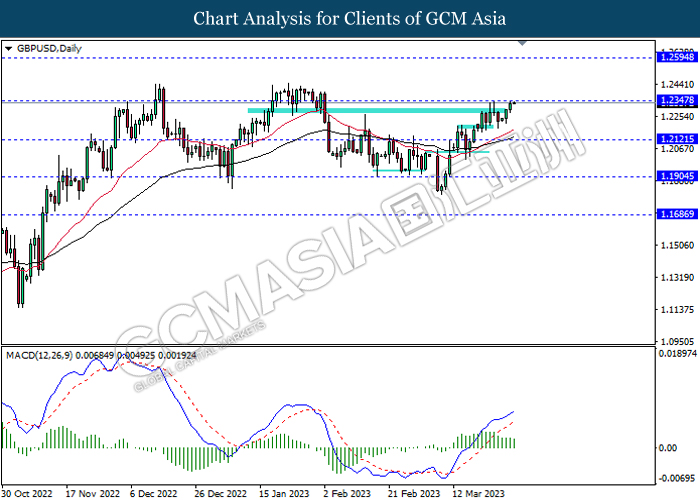700x500 pixels.
Task: Click the 1.22540 price axis value
Action: tap(677, 117)
